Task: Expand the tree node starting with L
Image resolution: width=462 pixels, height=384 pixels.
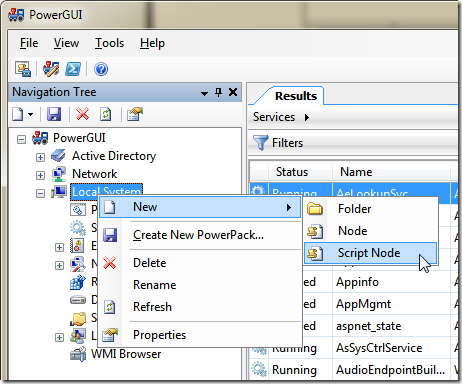Action: 59,338
